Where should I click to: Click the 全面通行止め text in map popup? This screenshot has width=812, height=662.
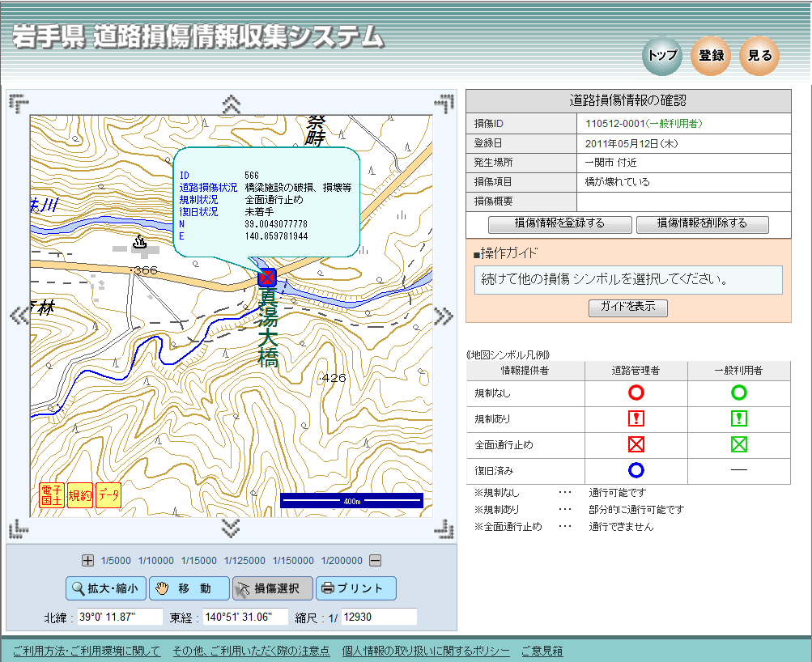pyautogui.click(x=274, y=200)
